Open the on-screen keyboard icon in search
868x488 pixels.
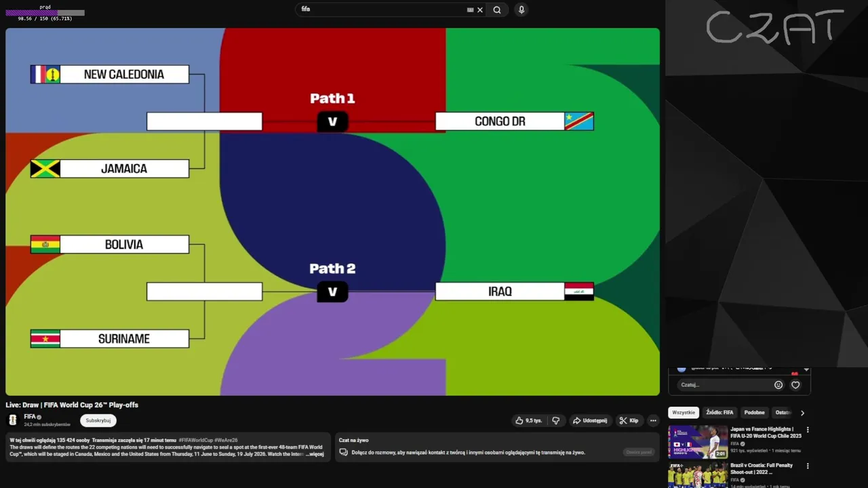click(470, 9)
